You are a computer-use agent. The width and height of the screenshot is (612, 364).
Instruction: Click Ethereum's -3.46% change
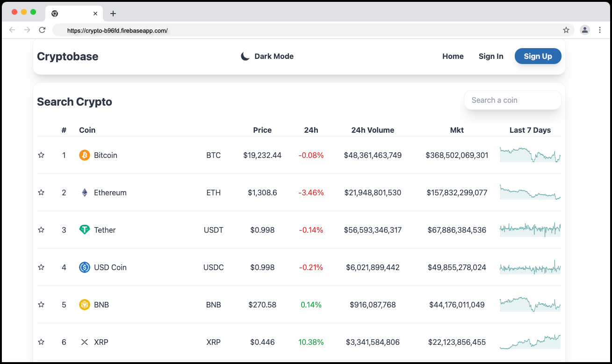tap(311, 193)
